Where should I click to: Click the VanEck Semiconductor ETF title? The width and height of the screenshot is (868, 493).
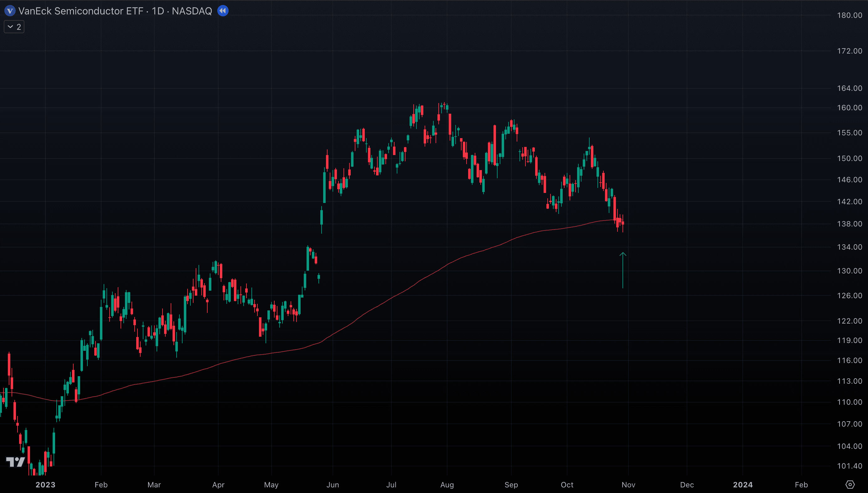pos(81,11)
